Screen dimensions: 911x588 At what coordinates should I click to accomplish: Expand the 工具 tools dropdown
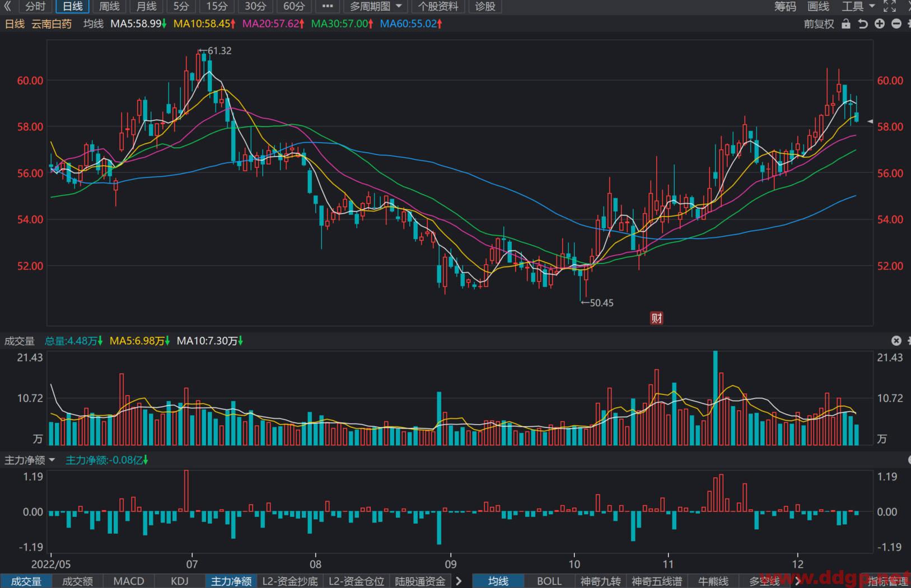point(858,6)
